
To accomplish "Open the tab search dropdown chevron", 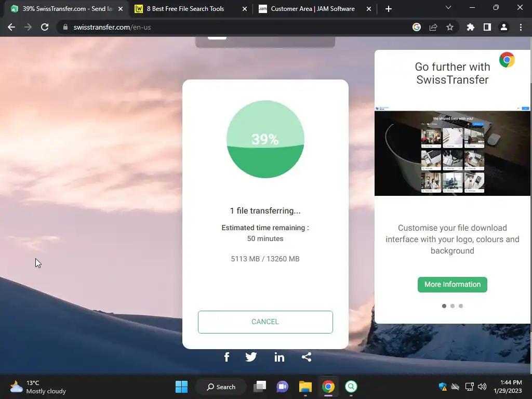I will pyautogui.click(x=448, y=7).
